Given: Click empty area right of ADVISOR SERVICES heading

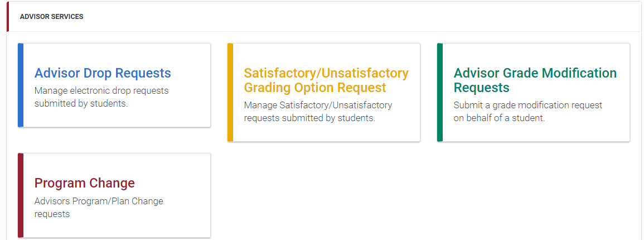Looking at the screenshot, I should 362,17.
